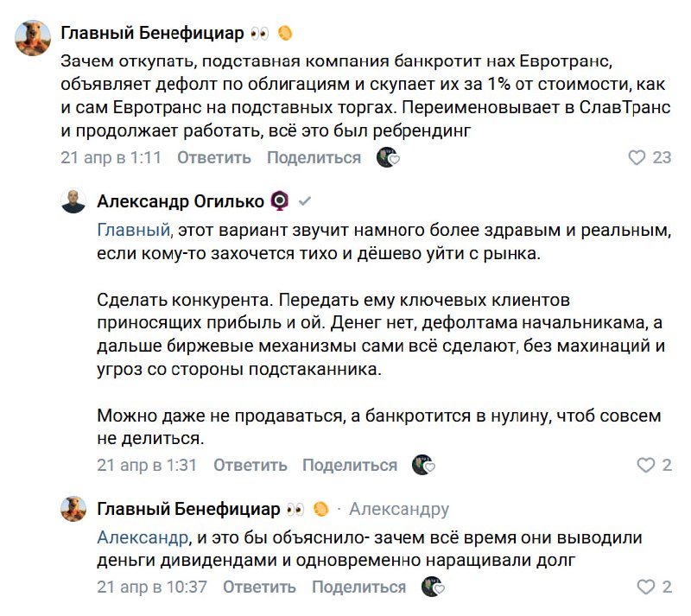This screenshot has height=616, width=691.
Task: Click the eyes emoji in the top comment's author name
Action: (259, 34)
